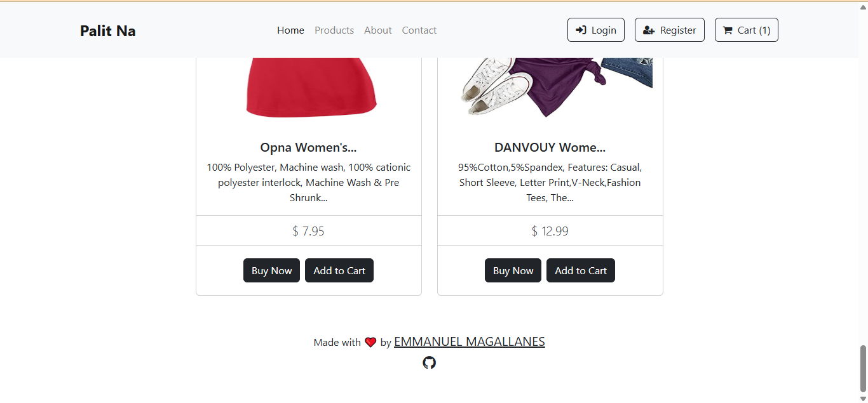Open the Products nav item
Viewport: 868px width, 403px height.
tap(334, 30)
